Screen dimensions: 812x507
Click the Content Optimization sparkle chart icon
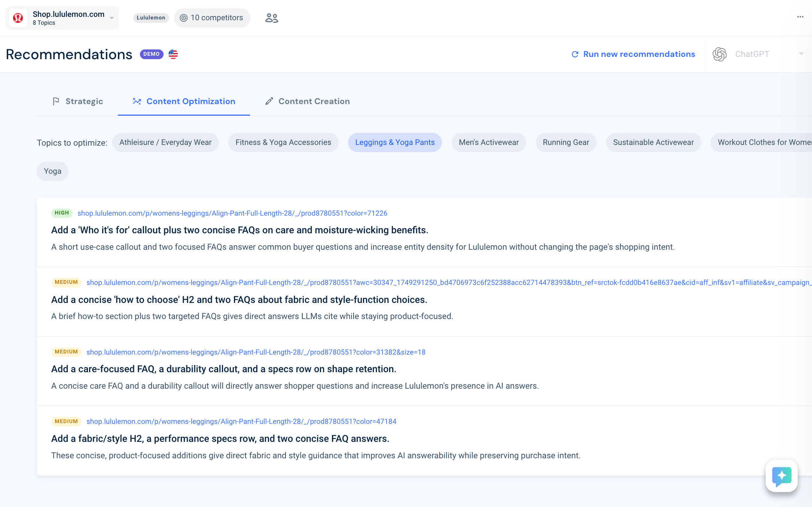(137, 101)
